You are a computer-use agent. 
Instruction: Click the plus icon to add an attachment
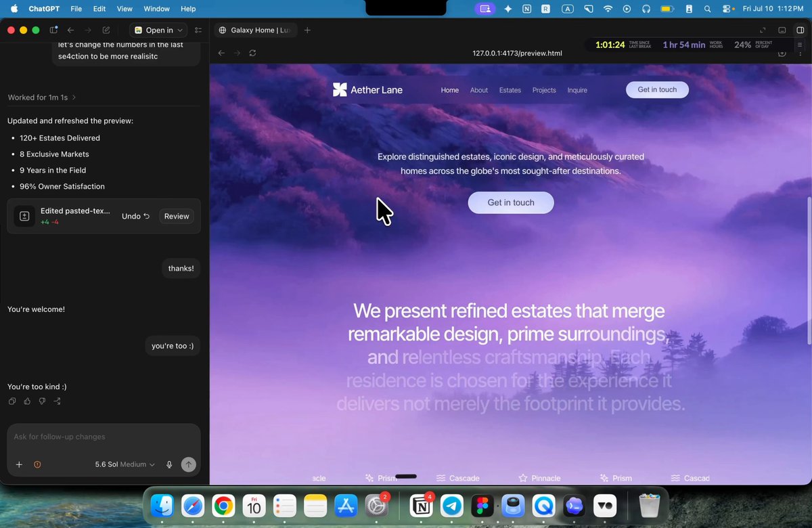pyautogui.click(x=19, y=464)
